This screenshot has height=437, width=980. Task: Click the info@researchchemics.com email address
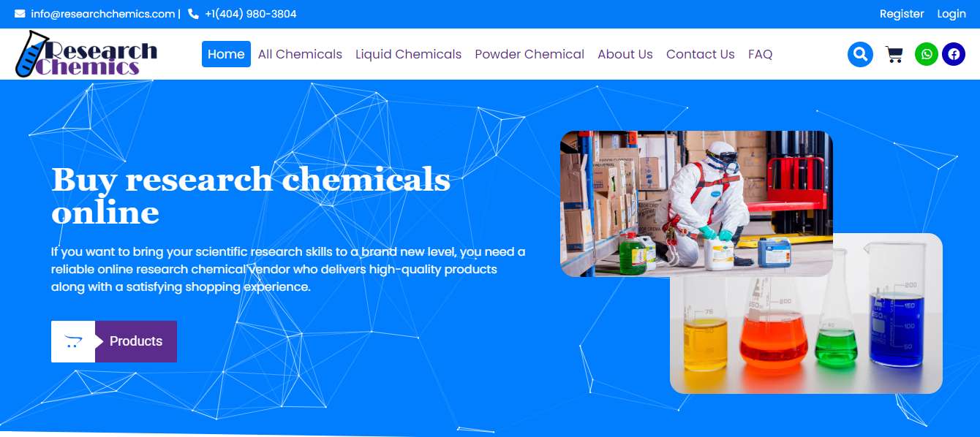coord(103,14)
